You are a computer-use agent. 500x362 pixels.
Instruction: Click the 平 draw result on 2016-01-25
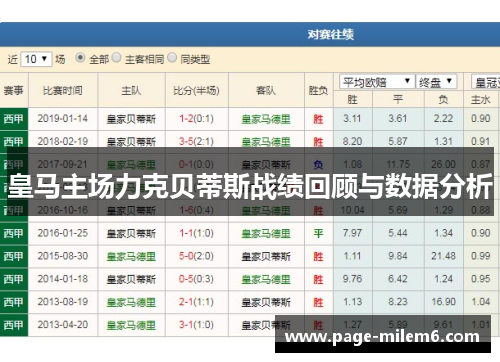318,233
